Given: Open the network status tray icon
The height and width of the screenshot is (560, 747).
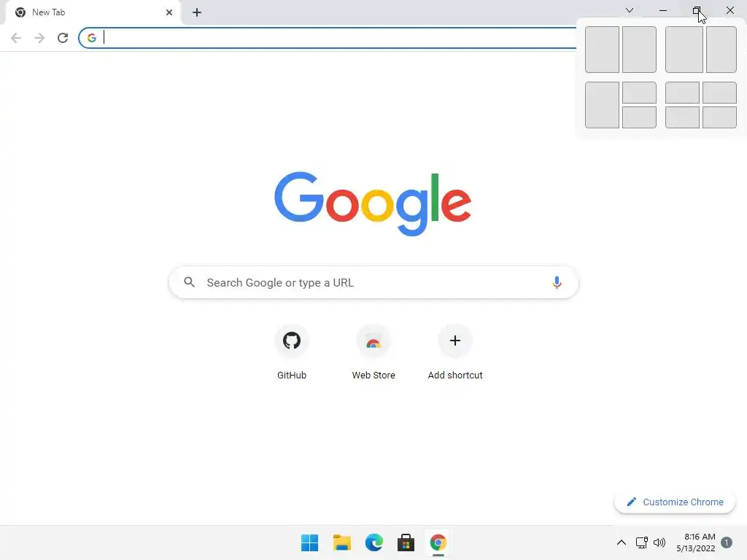Looking at the screenshot, I should click(x=642, y=542).
